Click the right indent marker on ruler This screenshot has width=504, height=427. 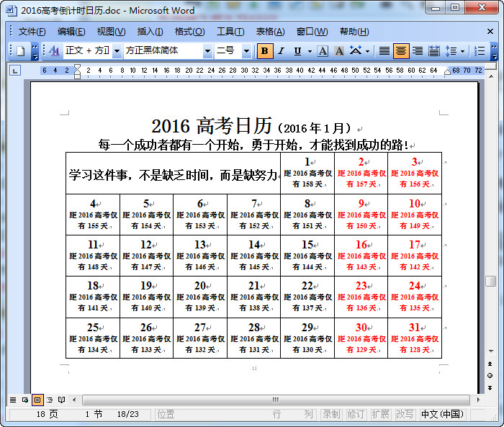(447, 72)
